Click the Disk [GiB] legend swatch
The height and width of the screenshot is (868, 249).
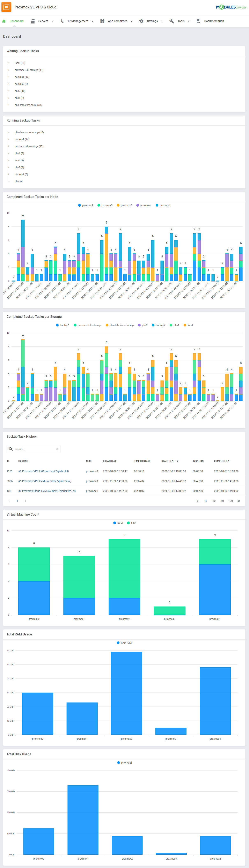[x=118, y=763]
